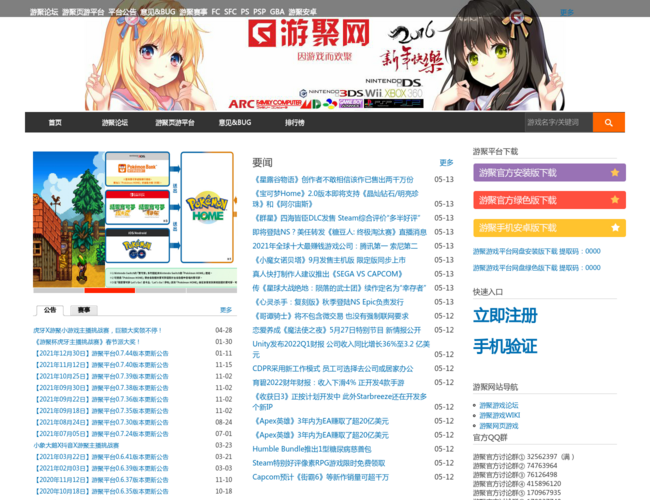Open 游聚游戏WIKI in site navigation list
Image resolution: width=650 pixels, height=500 pixels.
[499, 415]
